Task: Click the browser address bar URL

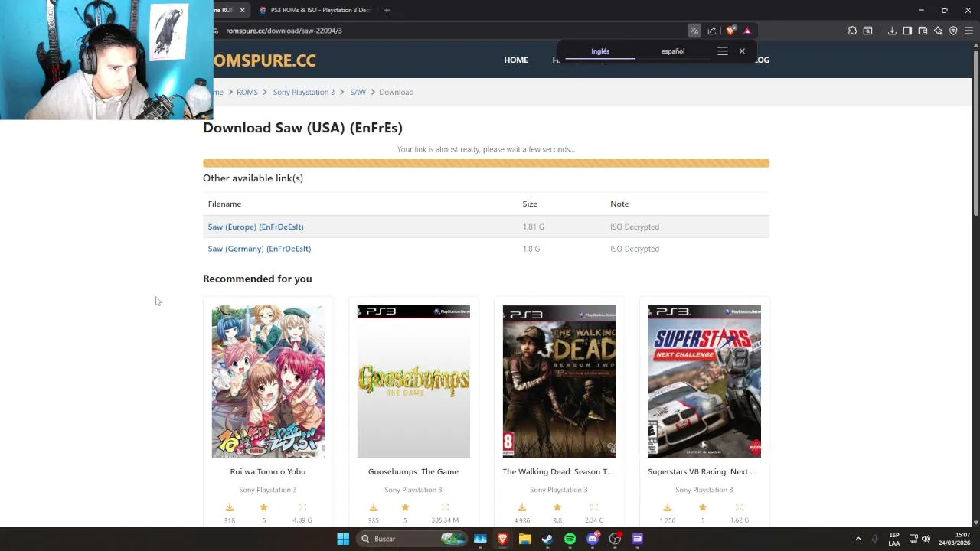Action: pos(284,31)
